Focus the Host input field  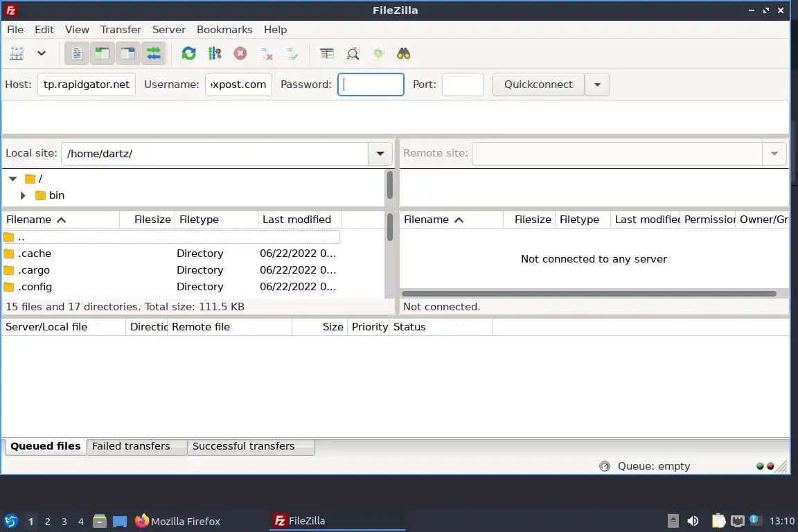87,85
